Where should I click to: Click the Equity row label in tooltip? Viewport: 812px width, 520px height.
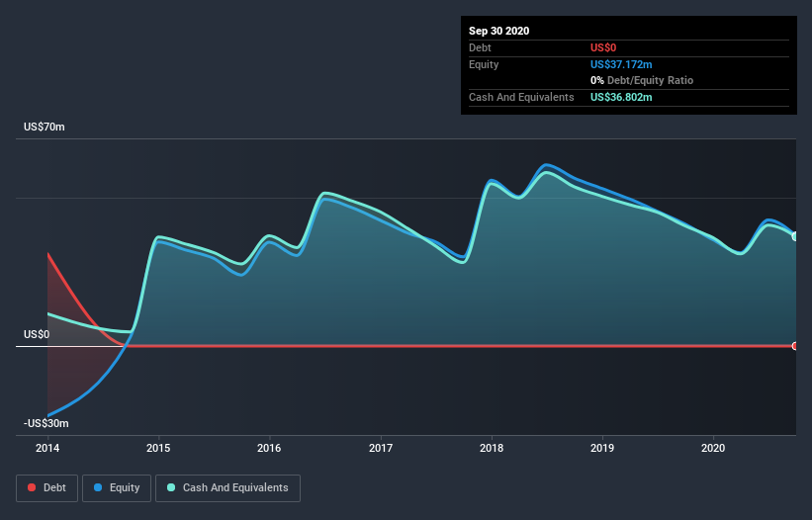point(484,64)
